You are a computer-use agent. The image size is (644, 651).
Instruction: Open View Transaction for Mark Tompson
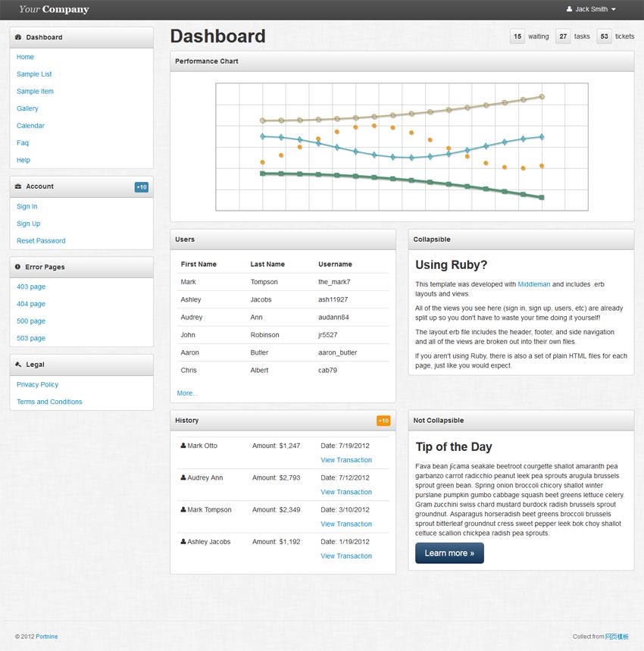pyautogui.click(x=346, y=524)
